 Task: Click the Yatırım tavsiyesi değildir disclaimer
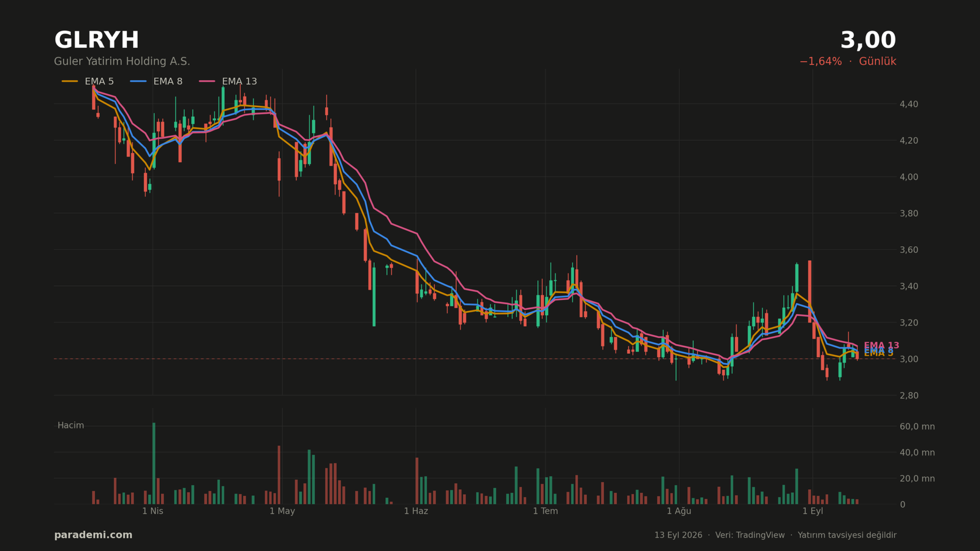(x=847, y=535)
